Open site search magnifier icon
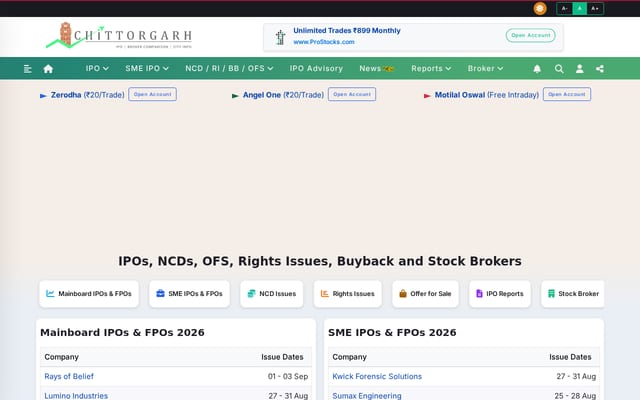Image resolution: width=640 pixels, height=400 pixels. 559,69
